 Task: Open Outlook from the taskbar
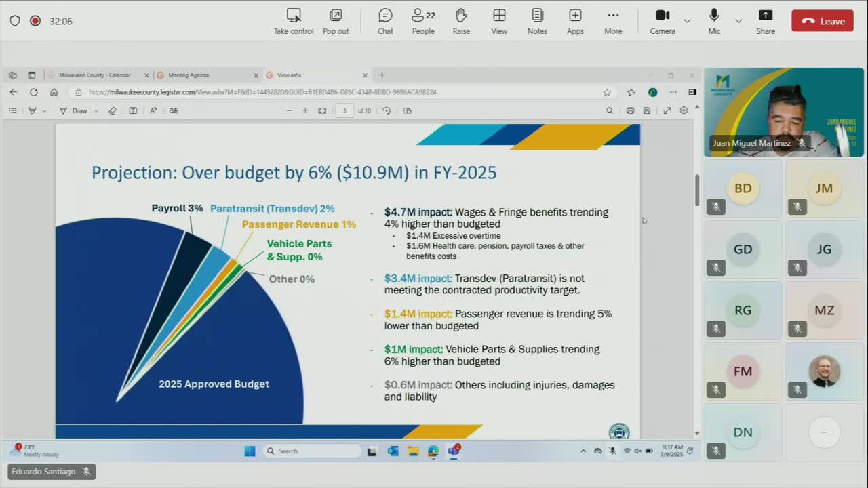coord(393,451)
